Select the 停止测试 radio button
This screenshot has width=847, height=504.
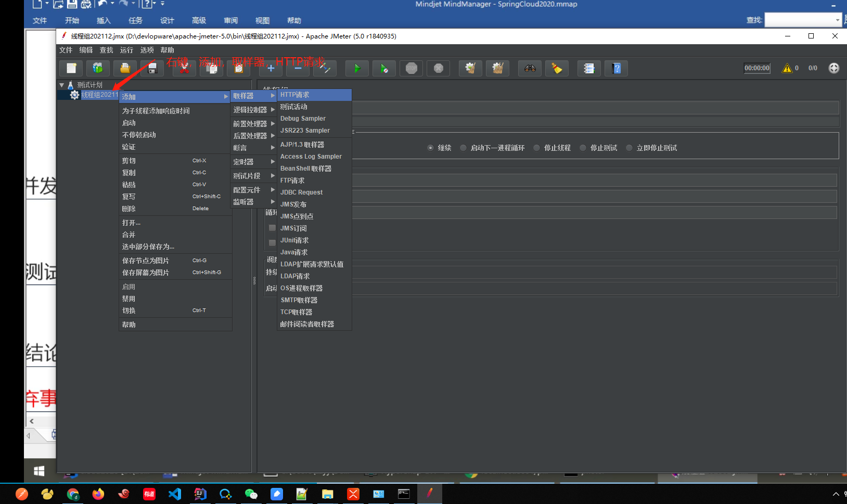click(583, 148)
